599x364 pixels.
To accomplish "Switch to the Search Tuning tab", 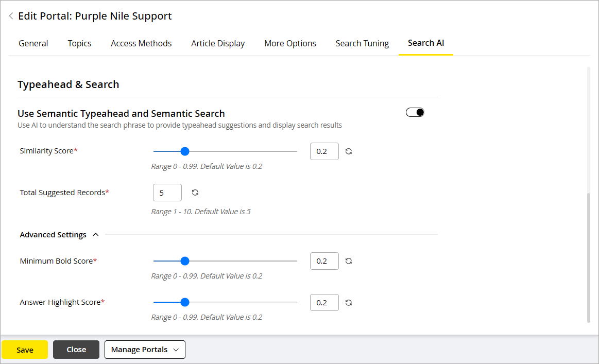I will [x=362, y=43].
